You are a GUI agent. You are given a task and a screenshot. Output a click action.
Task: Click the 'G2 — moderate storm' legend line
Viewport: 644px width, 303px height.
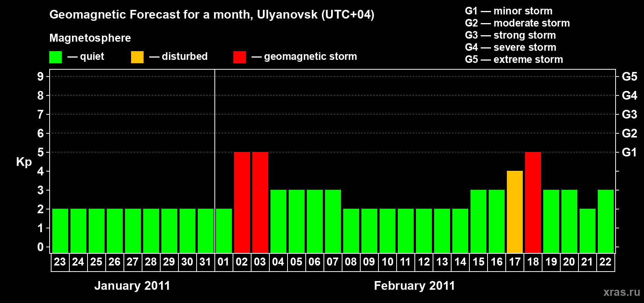coord(517,23)
